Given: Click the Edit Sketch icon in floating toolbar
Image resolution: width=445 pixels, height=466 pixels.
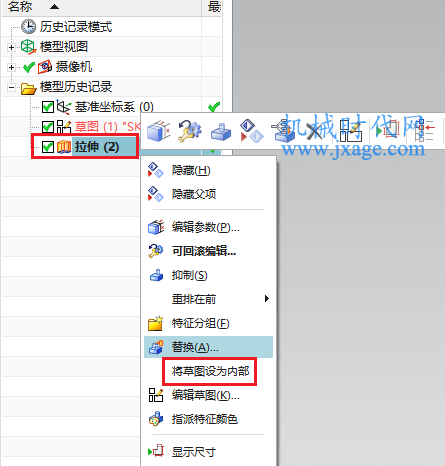Looking at the screenshot, I should point(351,131).
